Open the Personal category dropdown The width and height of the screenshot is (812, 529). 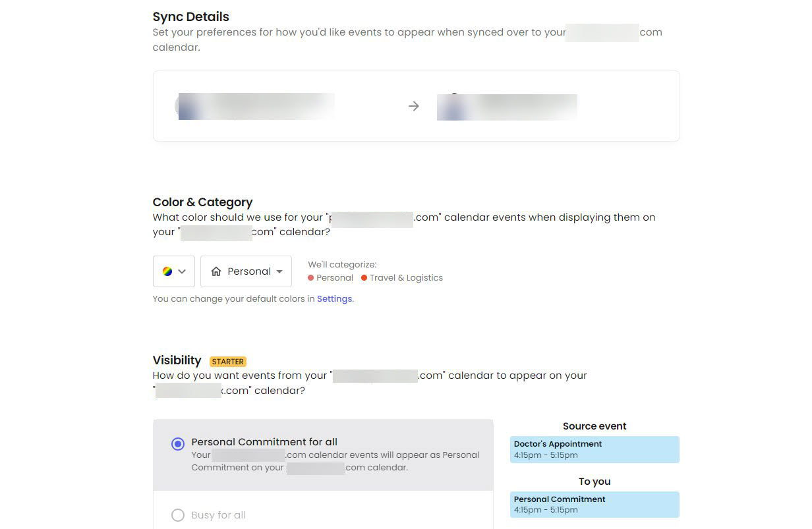pos(246,271)
